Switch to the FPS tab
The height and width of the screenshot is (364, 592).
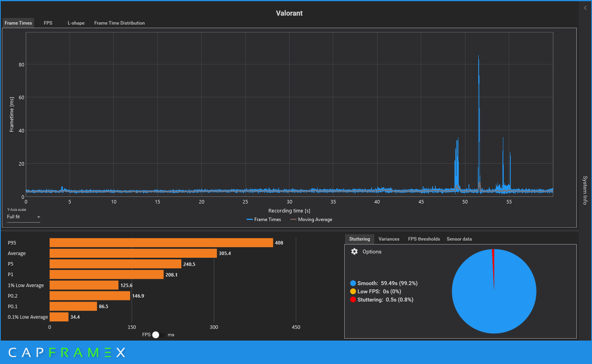pyautogui.click(x=48, y=23)
